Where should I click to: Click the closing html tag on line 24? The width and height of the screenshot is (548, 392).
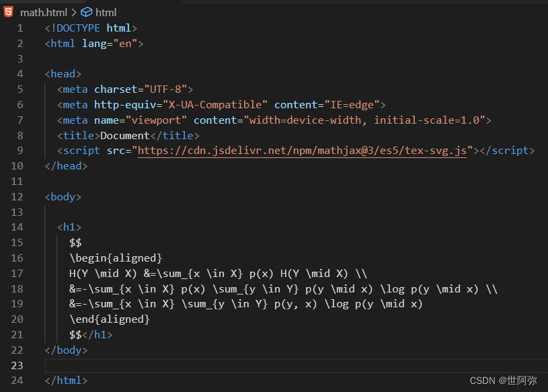coord(66,381)
